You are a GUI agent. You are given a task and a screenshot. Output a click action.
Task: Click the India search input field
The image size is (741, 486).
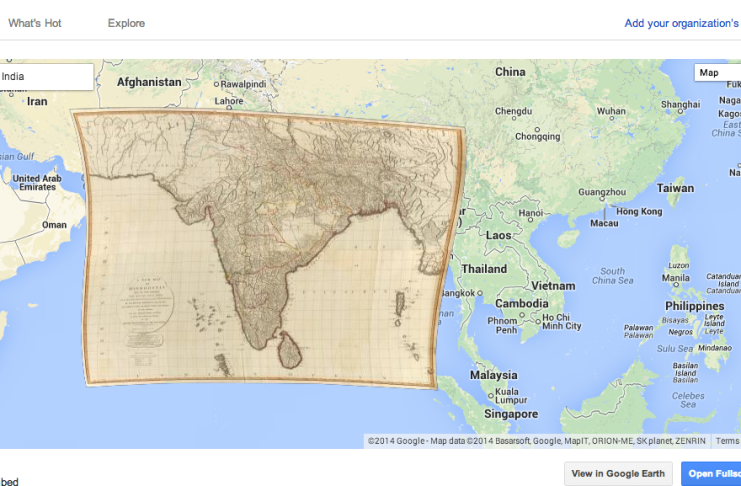click(x=46, y=77)
